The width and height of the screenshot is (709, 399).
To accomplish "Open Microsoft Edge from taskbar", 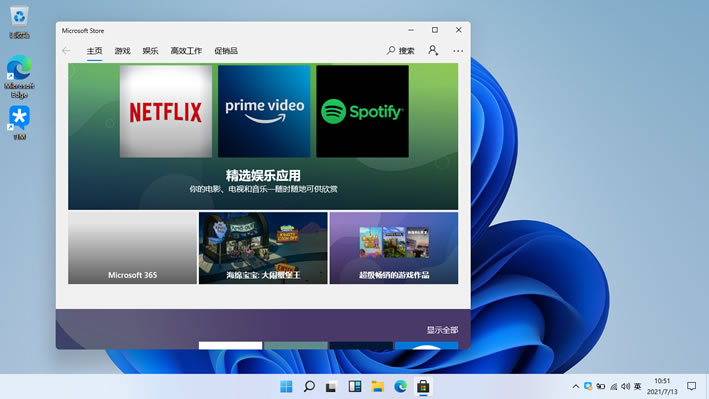I will pos(400,386).
